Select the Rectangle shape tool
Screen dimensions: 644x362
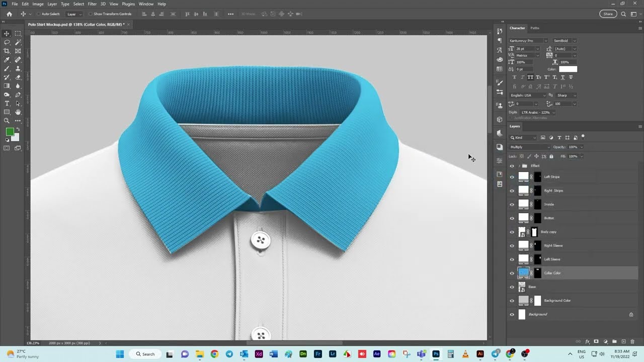click(7, 112)
